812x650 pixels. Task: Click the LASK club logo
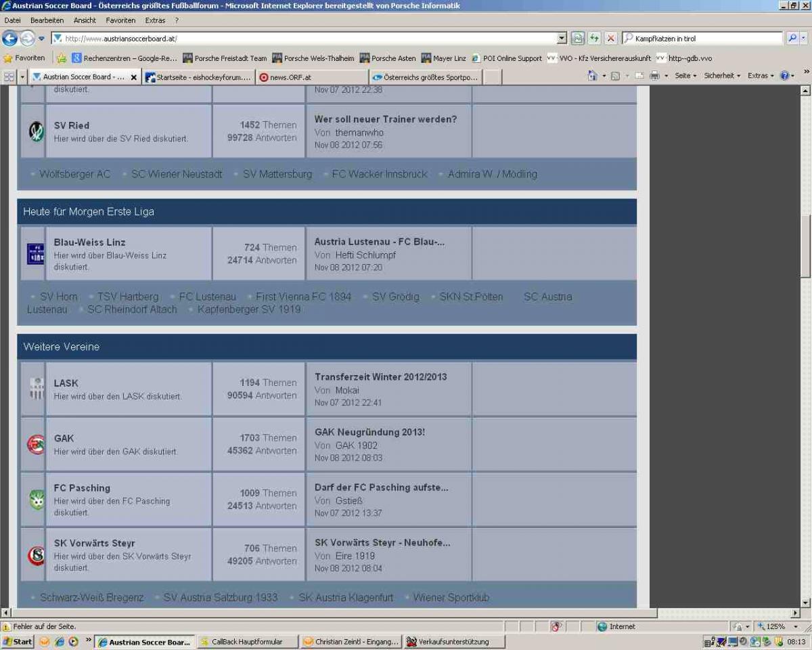click(x=36, y=389)
